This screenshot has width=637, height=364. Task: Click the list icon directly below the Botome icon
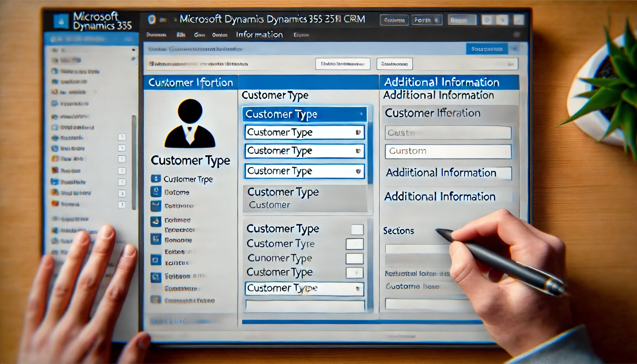[156, 206]
